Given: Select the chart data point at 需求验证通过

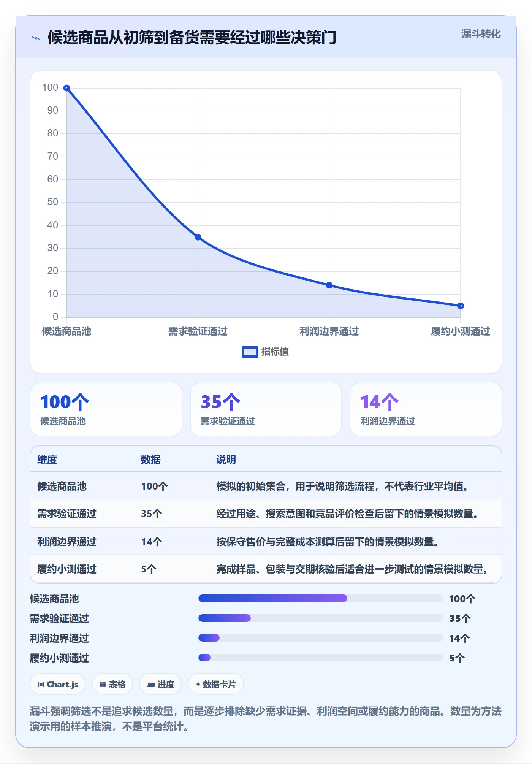Looking at the screenshot, I should tap(198, 237).
